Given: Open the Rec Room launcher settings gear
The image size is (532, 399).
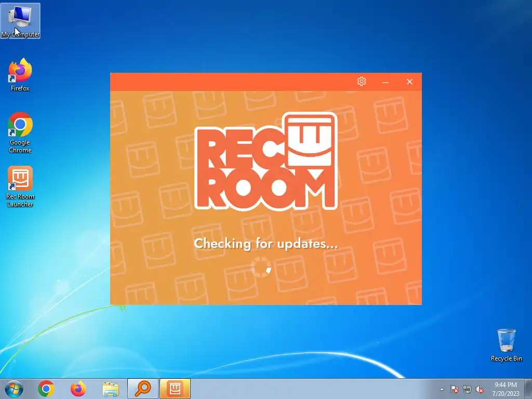Looking at the screenshot, I should (362, 82).
